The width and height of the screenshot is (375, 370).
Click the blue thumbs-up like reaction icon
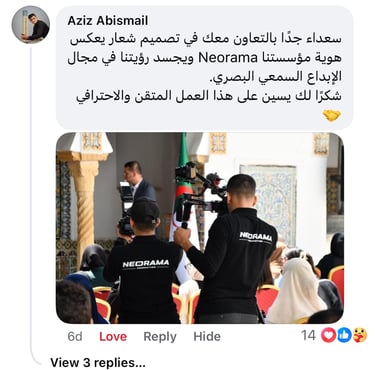pyautogui.click(x=344, y=335)
